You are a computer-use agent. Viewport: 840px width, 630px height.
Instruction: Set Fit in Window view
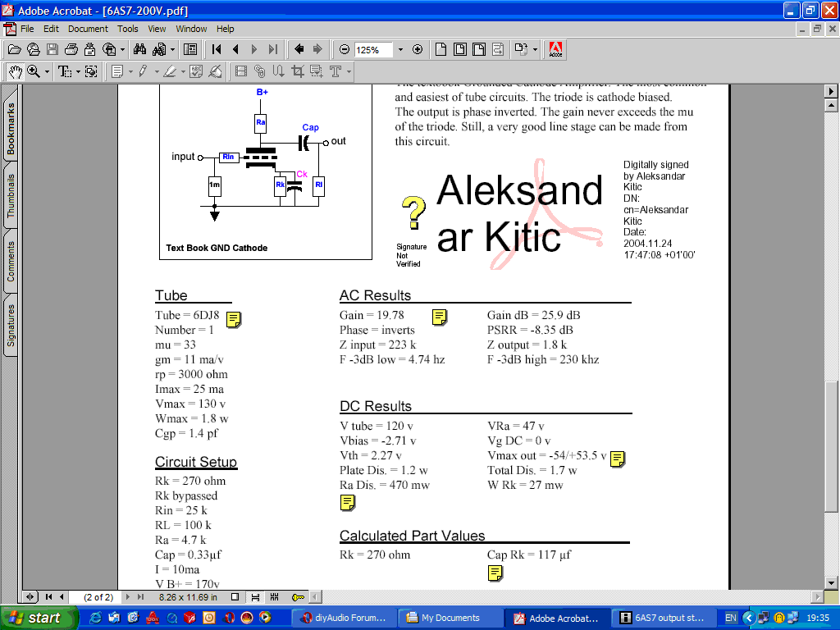[459, 50]
